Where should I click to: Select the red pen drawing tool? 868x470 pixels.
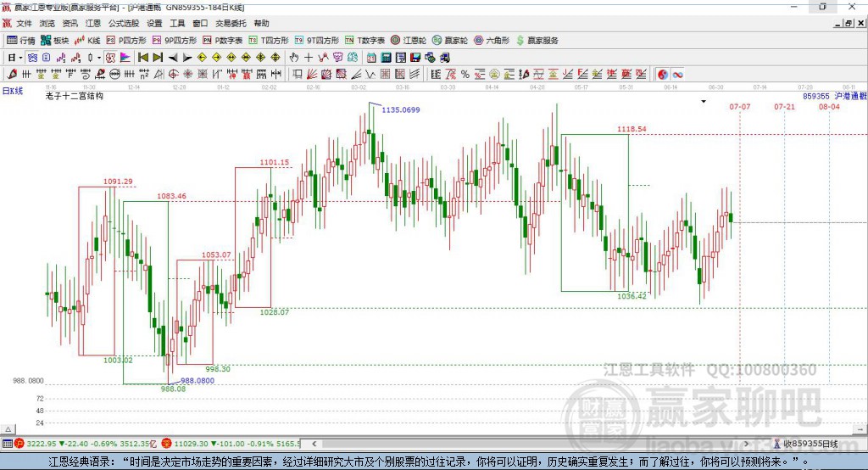coord(12,75)
